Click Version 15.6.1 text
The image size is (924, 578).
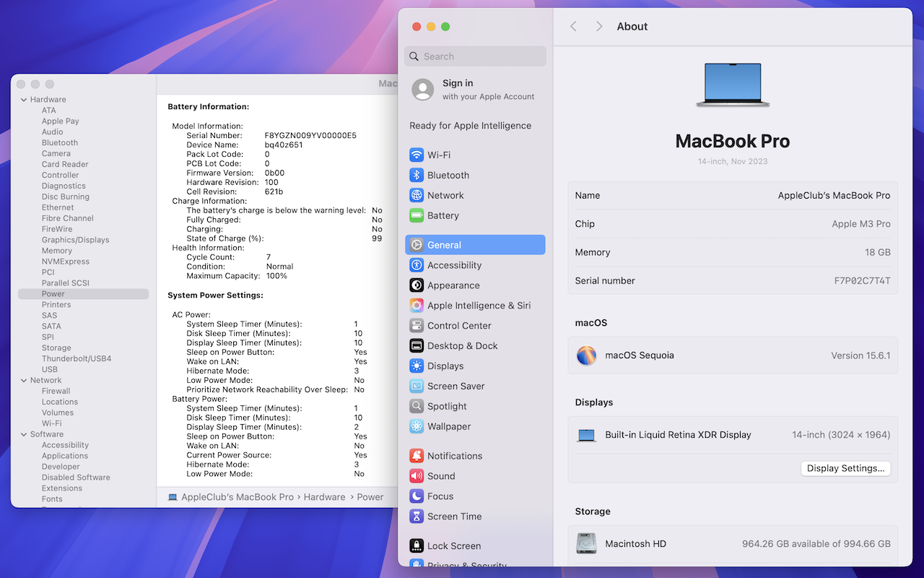(860, 355)
